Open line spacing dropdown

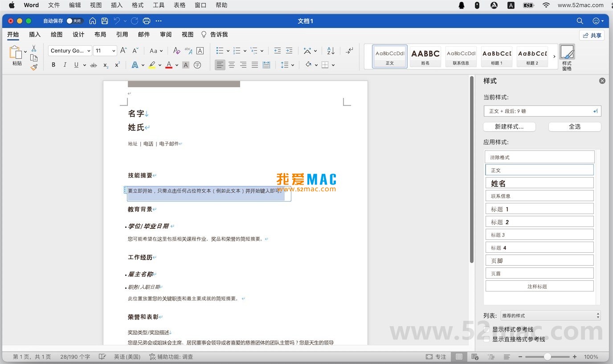[x=287, y=65]
